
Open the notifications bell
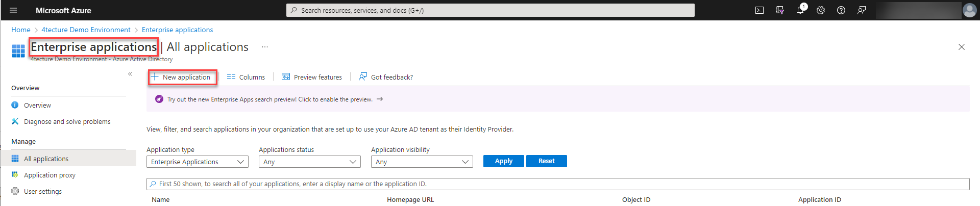click(x=800, y=10)
